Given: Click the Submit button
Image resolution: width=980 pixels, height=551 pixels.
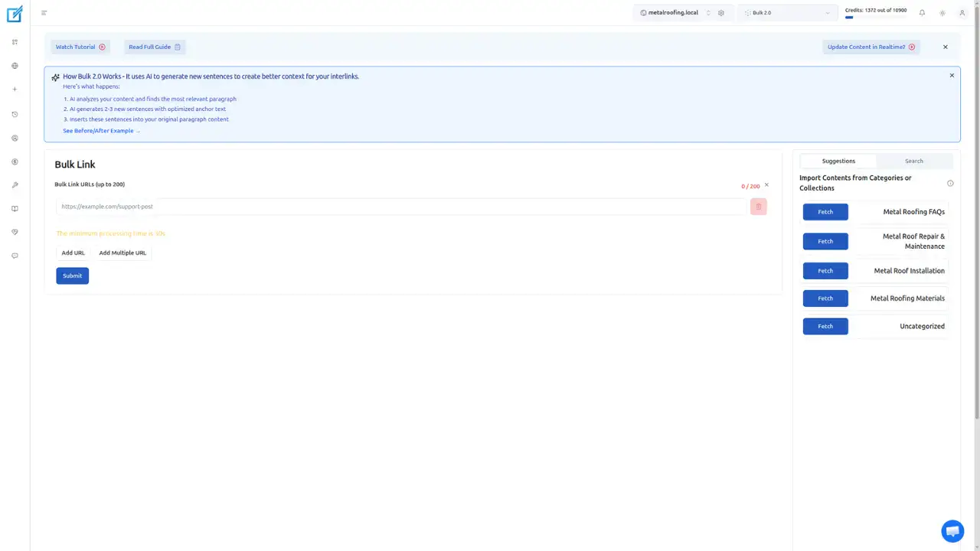Looking at the screenshot, I should (72, 275).
